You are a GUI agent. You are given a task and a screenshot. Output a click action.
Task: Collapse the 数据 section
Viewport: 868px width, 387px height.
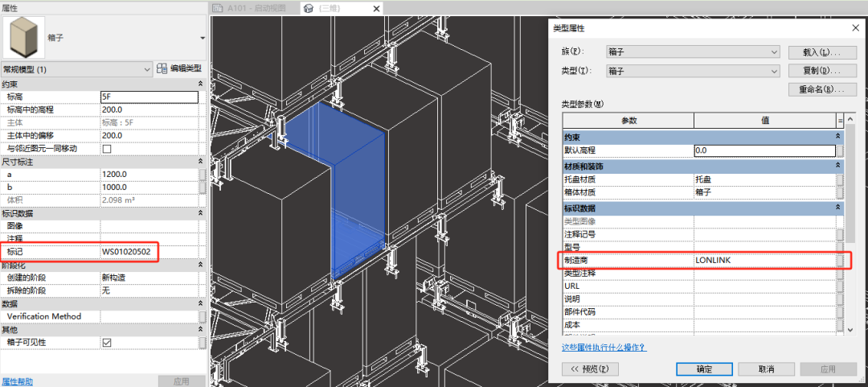click(x=201, y=304)
